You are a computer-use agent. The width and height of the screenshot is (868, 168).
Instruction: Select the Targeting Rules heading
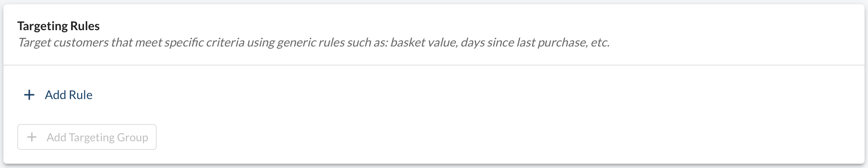[59, 26]
